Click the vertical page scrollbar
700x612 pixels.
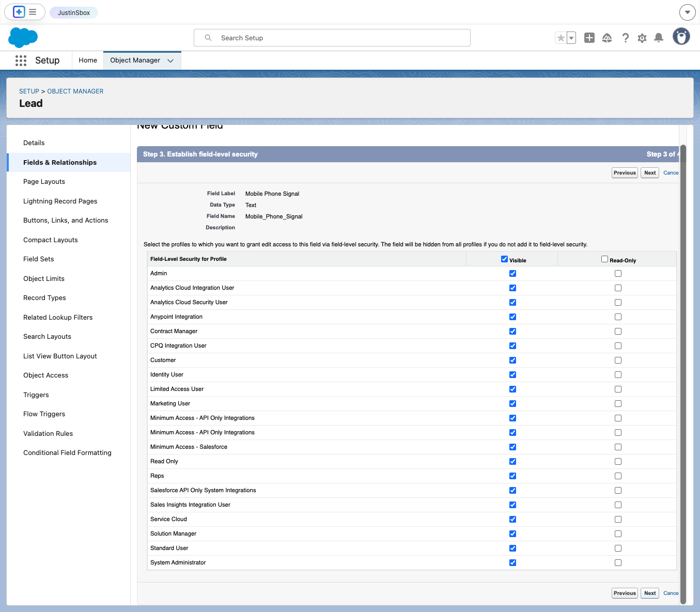point(683,374)
